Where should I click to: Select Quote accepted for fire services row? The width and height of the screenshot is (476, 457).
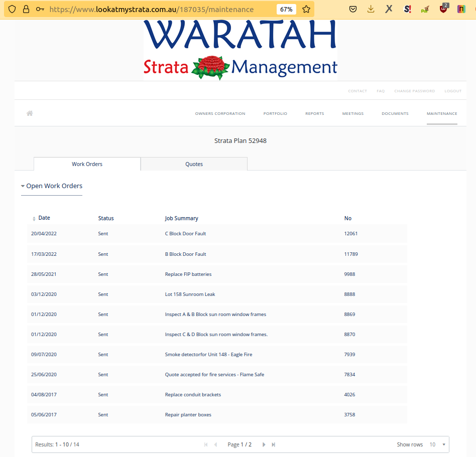217,375
